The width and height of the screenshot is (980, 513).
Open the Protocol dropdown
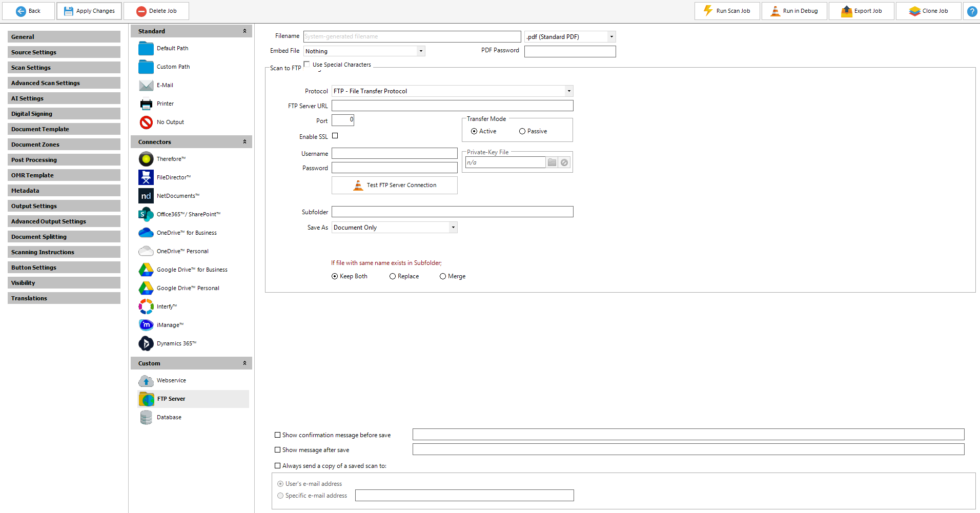(x=568, y=91)
